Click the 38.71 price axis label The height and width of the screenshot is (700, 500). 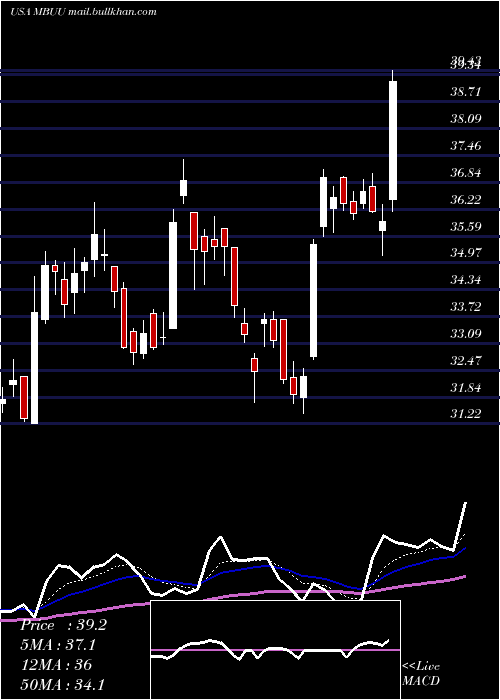[466, 92]
